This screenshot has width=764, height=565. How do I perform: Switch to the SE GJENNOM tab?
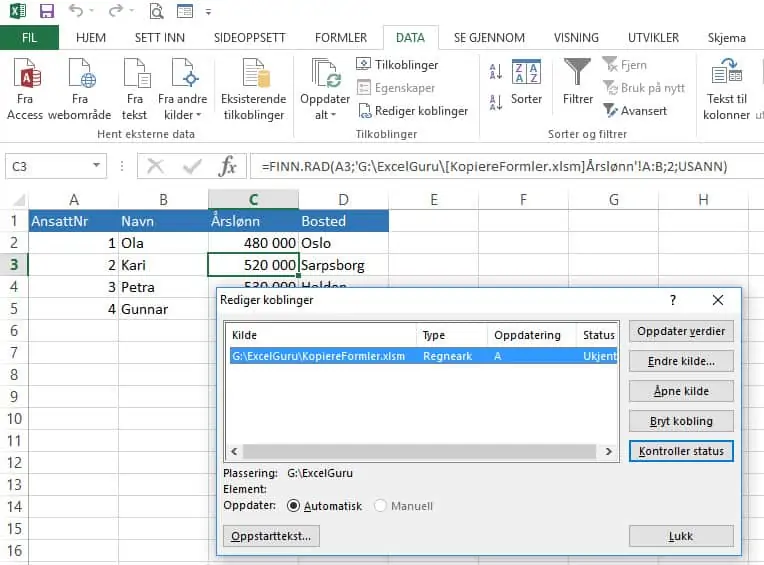click(489, 38)
